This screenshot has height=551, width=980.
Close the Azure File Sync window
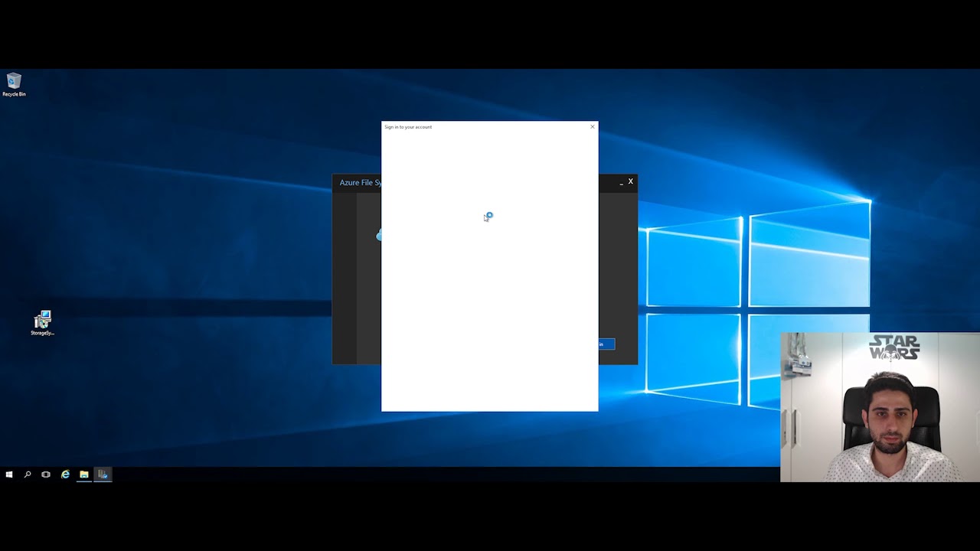click(630, 181)
